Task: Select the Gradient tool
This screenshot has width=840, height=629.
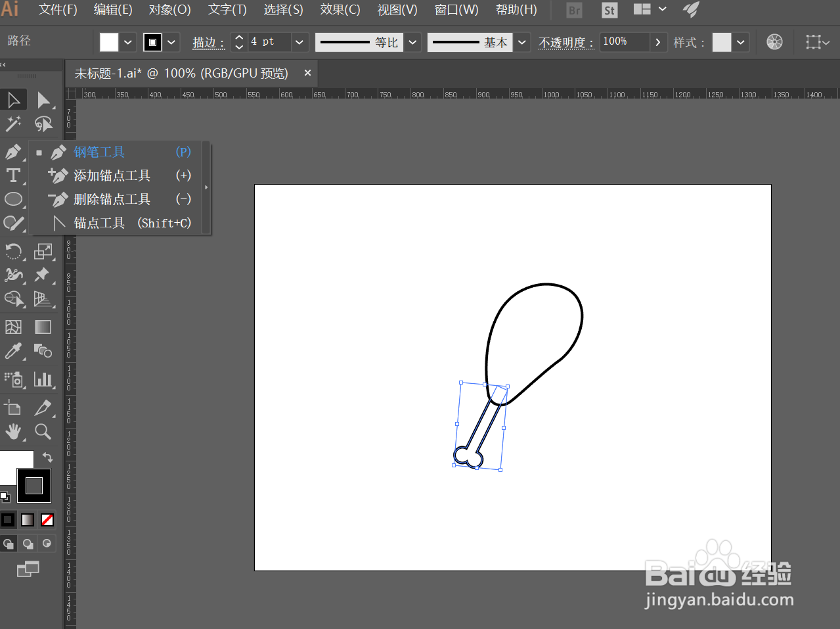Action: [x=43, y=327]
